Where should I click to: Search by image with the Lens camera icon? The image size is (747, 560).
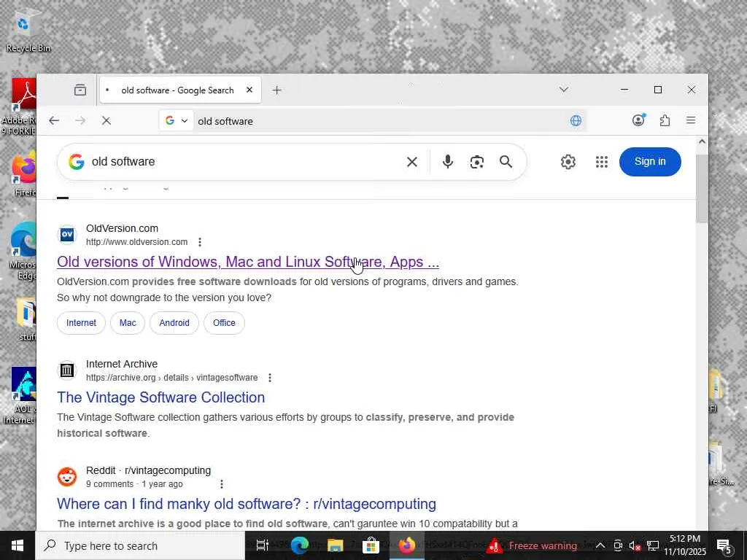pos(477,162)
